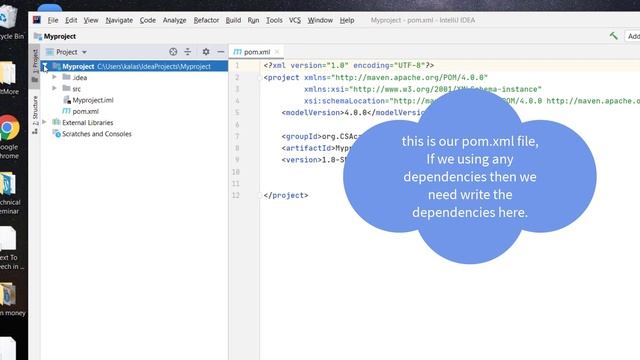The height and width of the screenshot is (360, 640).
Task: Hide the Project tool window with minus icon
Action: [221, 52]
